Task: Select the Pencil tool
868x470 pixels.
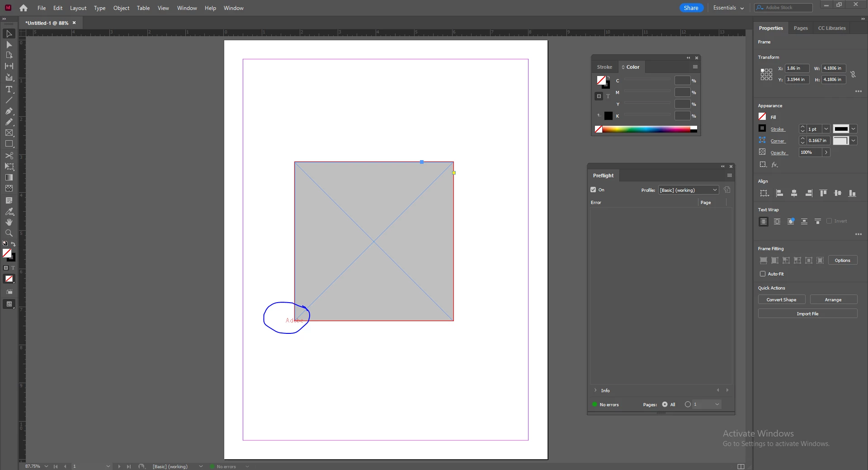Action: pos(9,122)
